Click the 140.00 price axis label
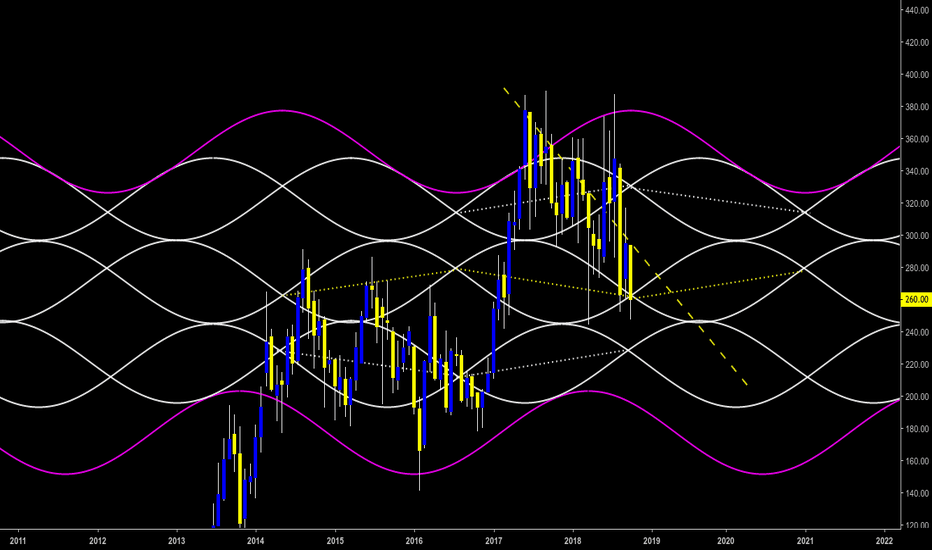The image size is (932, 550). click(917, 493)
